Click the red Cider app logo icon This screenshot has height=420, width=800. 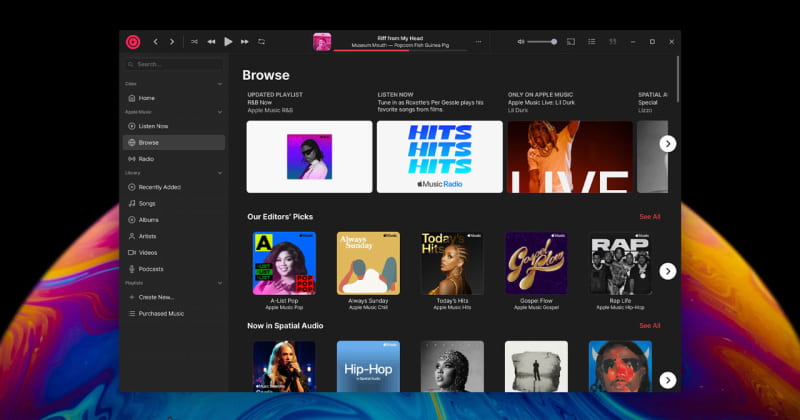[133, 41]
